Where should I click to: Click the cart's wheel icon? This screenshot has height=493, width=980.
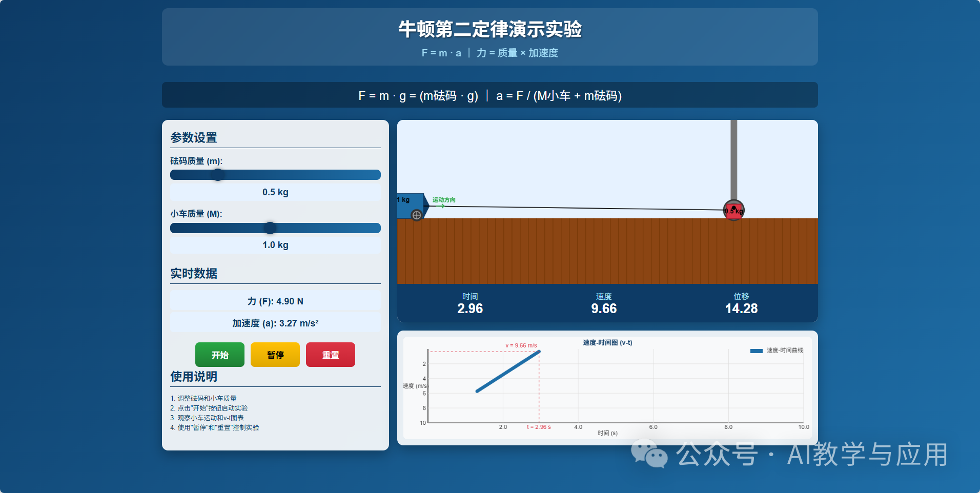tap(417, 215)
